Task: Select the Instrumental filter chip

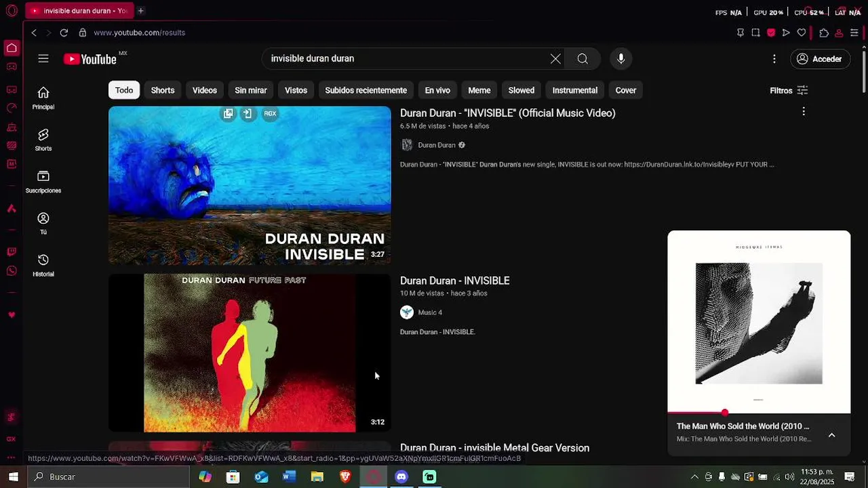Action: pyautogui.click(x=575, y=90)
